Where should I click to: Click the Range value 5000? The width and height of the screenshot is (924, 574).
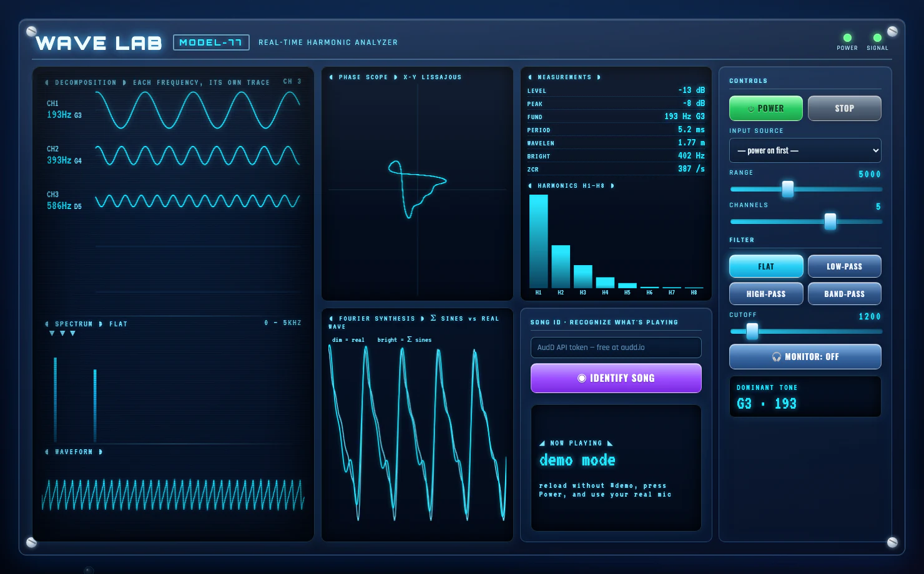870,174
